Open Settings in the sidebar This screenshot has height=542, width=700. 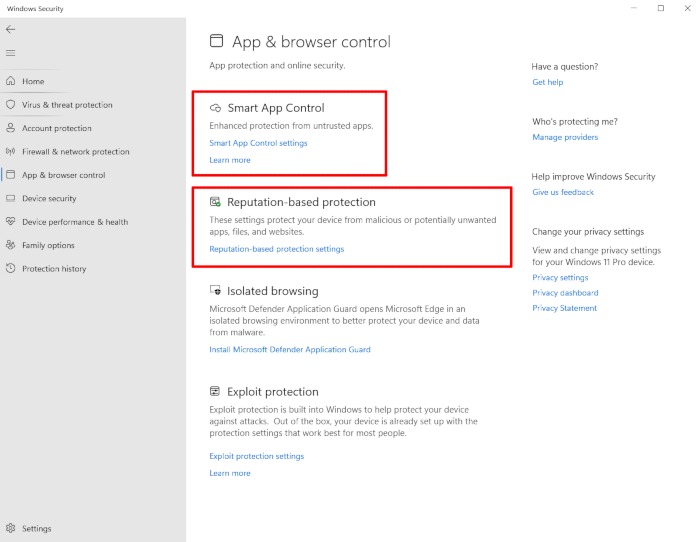pyautogui.click(x=37, y=528)
